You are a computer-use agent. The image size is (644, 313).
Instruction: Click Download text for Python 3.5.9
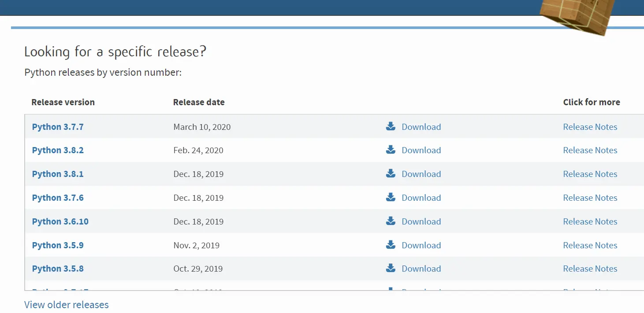[x=421, y=245]
